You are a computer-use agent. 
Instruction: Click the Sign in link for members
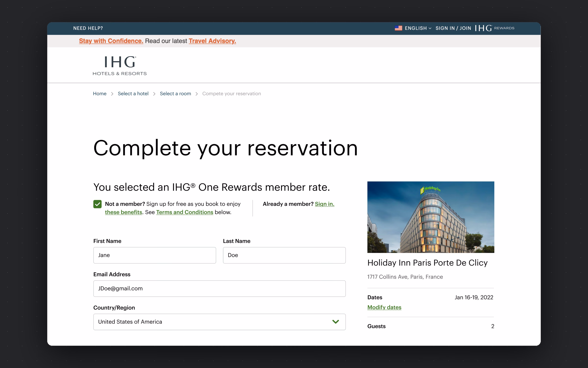click(325, 204)
